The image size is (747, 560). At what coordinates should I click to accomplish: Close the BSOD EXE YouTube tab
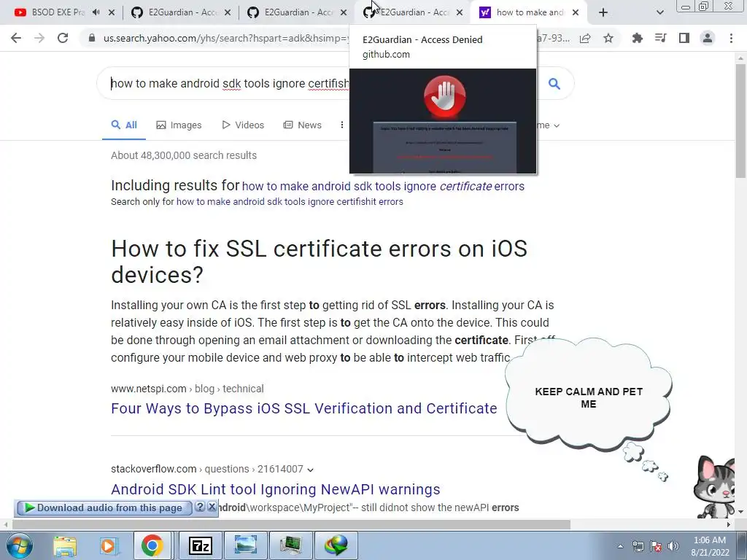(x=112, y=12)
